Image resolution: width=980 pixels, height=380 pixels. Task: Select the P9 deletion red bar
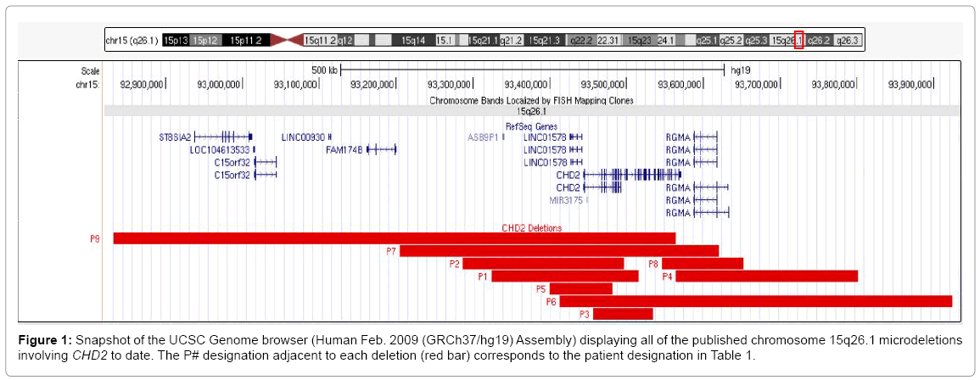394,238
